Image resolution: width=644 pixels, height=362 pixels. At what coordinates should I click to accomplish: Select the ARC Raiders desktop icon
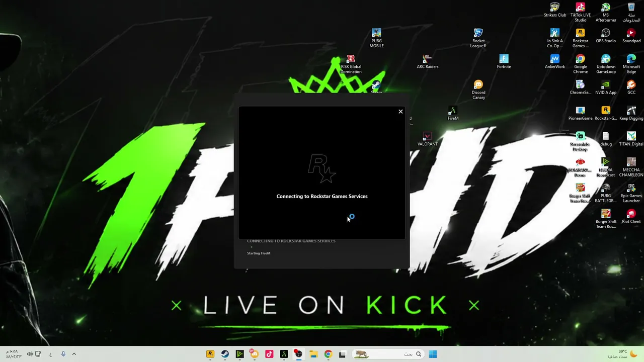click(x=428, y=61)
